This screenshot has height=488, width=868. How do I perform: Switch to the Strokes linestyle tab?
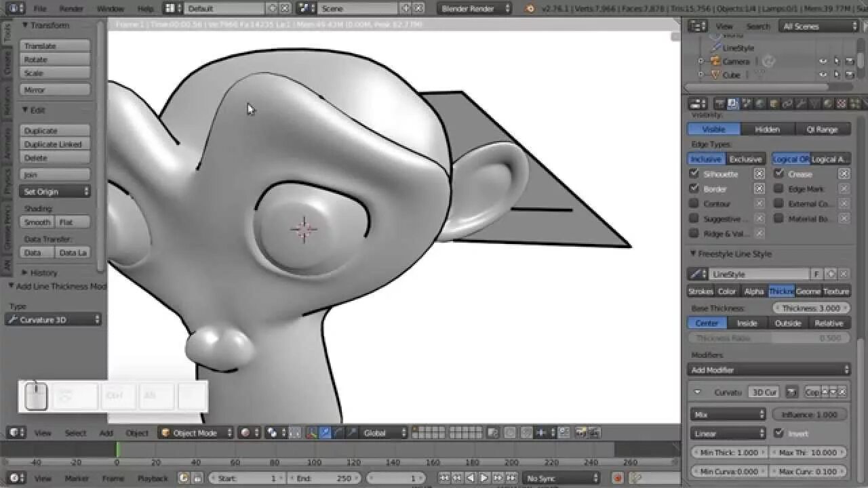coord(701,291)
